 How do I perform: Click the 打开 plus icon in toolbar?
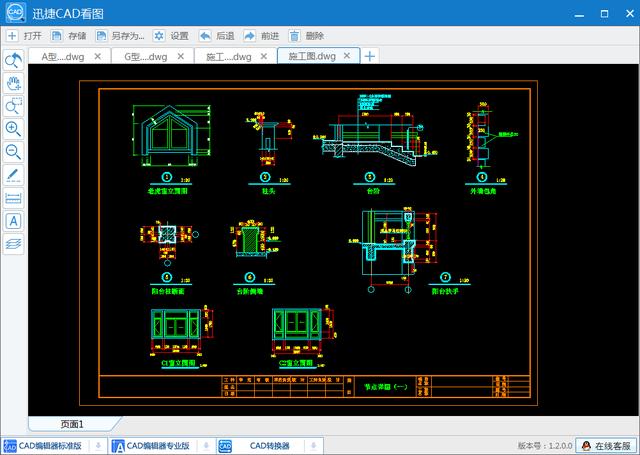tap(12, 36)
